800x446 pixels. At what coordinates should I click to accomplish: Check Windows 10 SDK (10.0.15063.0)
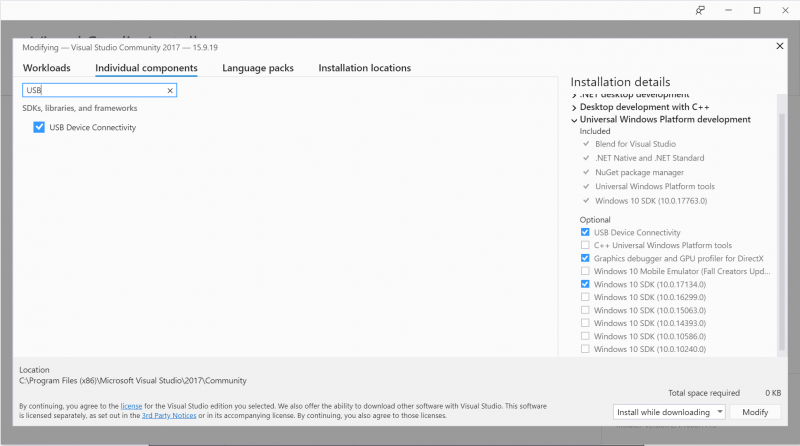click(x=585, y=310)
